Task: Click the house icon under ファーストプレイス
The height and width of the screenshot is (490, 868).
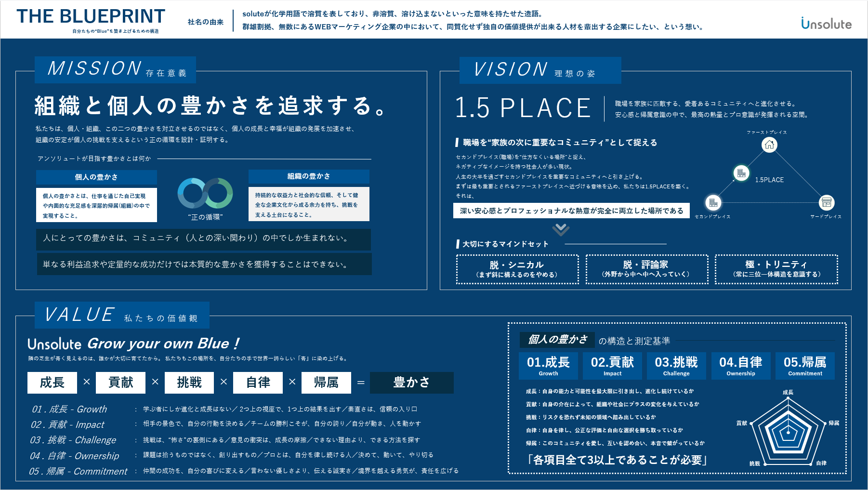Action: point(769,145)
